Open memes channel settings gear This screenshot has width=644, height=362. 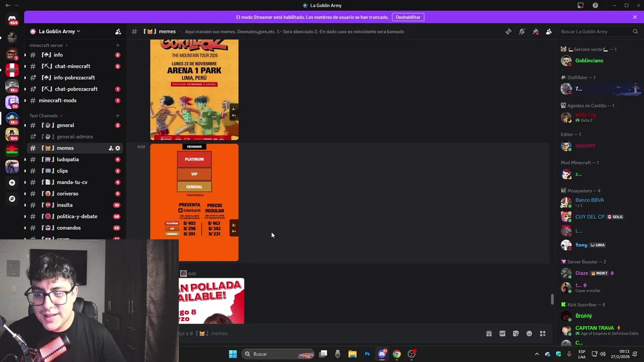[118, 148]
